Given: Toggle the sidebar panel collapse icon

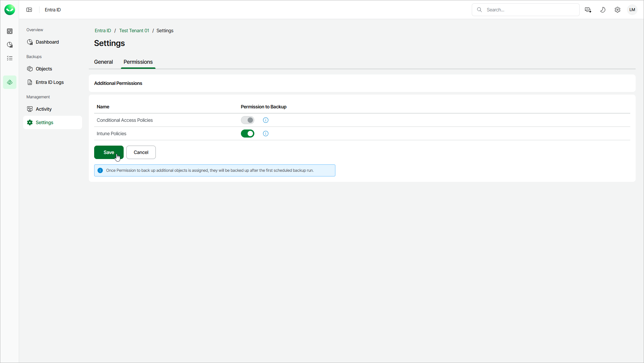Looking at the screenshot, I should coord(29,10).
